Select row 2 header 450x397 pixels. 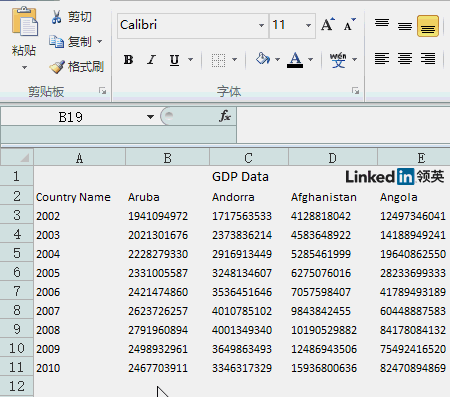[x=17, y=196]
